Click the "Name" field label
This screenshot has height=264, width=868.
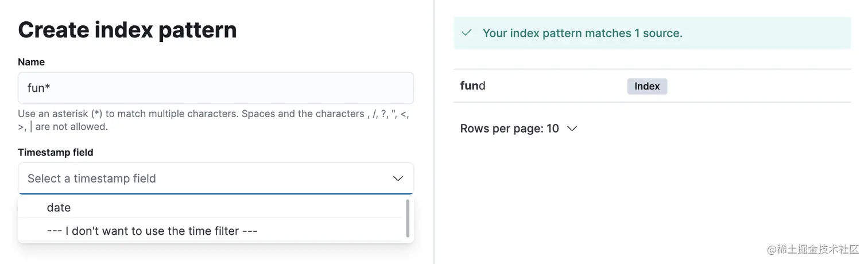(x=32, y=62)
